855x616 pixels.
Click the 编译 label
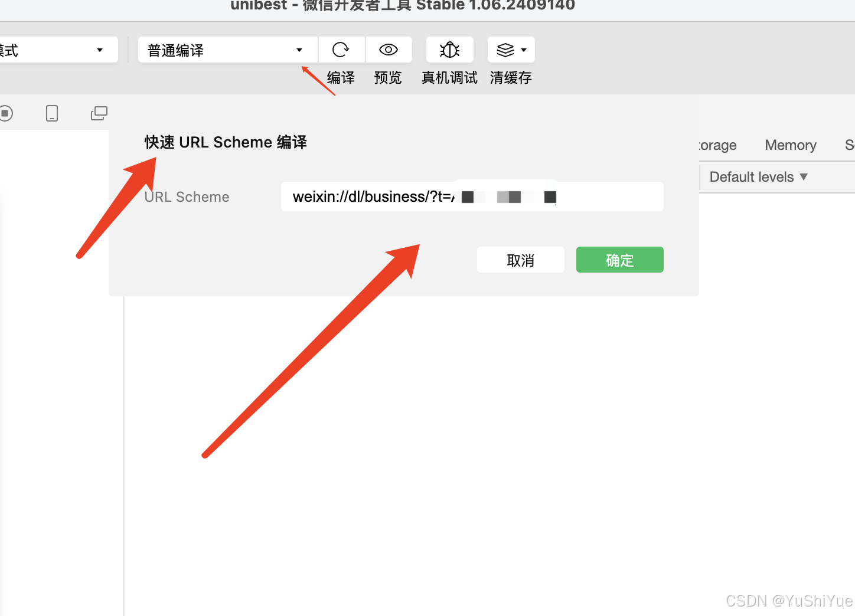341,77
